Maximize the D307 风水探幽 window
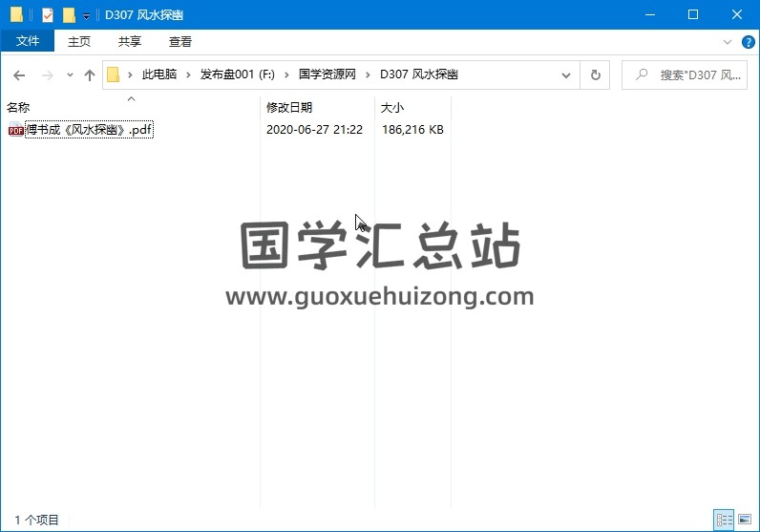Screen dimensions: 760x532 [x=693, y=14]
